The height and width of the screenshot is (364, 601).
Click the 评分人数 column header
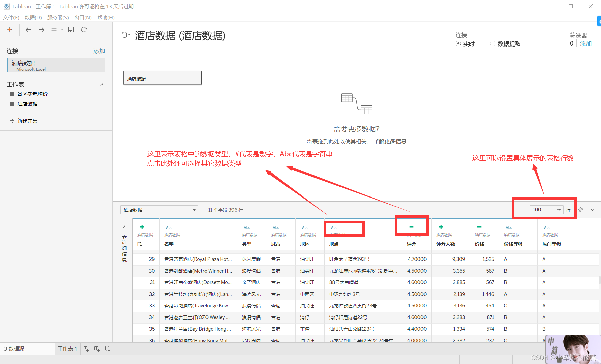click(445, 244)
